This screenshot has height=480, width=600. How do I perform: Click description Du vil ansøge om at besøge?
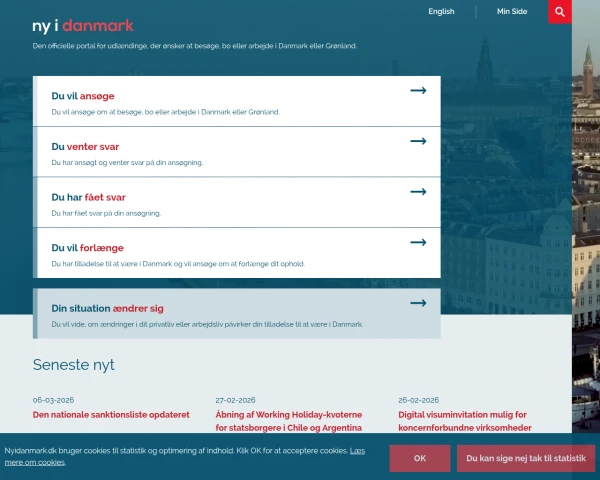(x=166, y=112)
